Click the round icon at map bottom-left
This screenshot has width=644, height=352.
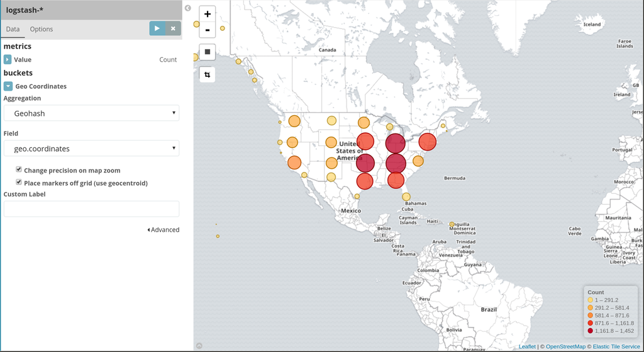[x=199, y=346]
